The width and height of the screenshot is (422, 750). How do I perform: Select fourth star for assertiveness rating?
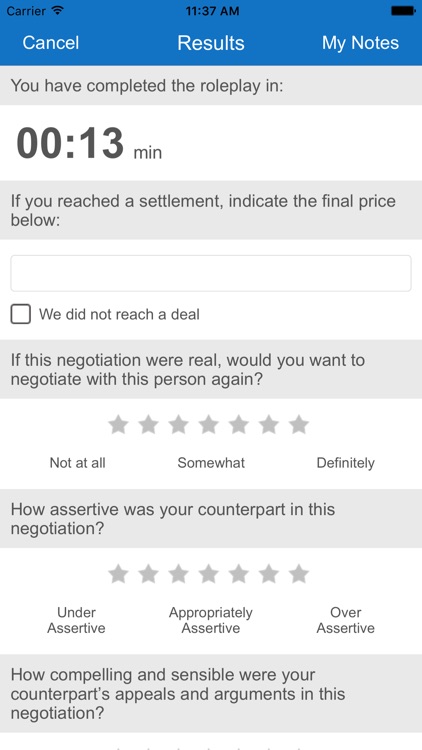(209, 574)
